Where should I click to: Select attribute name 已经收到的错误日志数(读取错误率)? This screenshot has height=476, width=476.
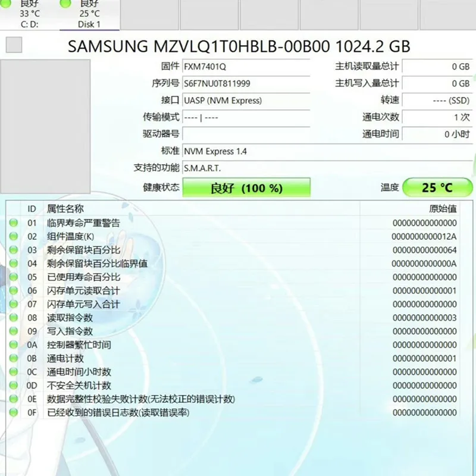(118, 412)
